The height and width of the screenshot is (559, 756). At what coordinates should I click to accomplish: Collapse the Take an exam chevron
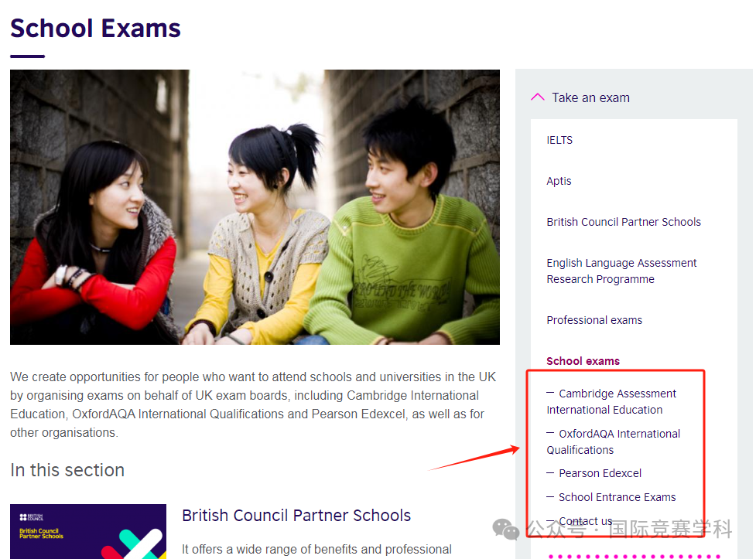pos(538,97)
